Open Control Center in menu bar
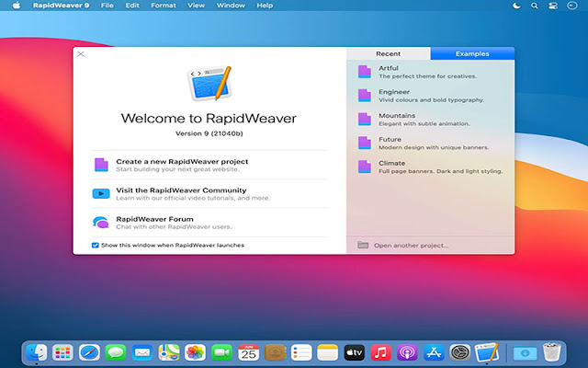The width and height of the screenshot is (588, 368). click(553, 6)
